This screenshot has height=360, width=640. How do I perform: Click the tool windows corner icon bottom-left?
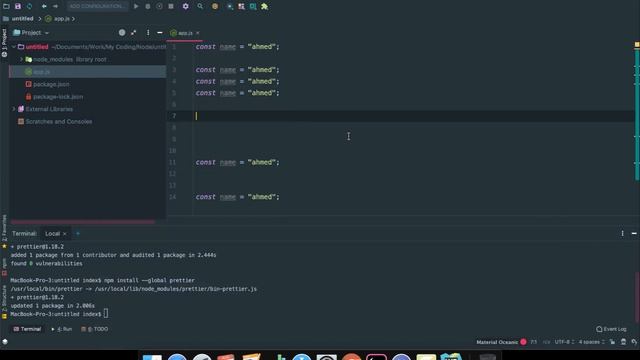[5, 342]
